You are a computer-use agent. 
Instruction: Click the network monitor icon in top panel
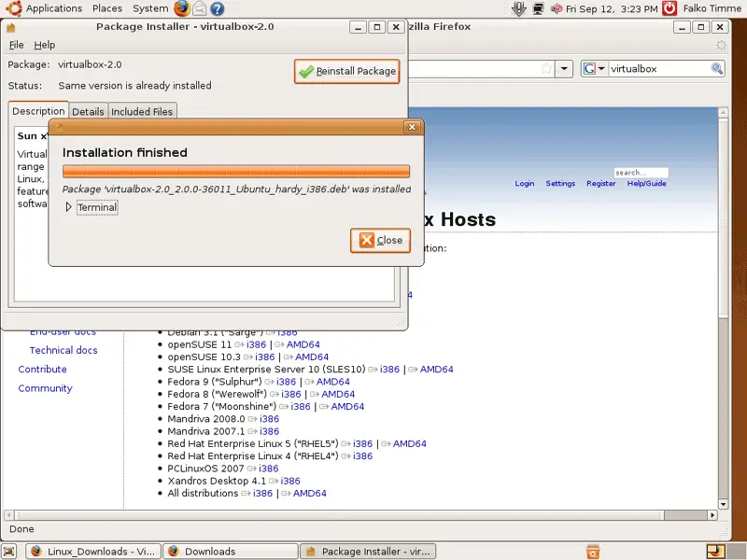tap(539, 8)
